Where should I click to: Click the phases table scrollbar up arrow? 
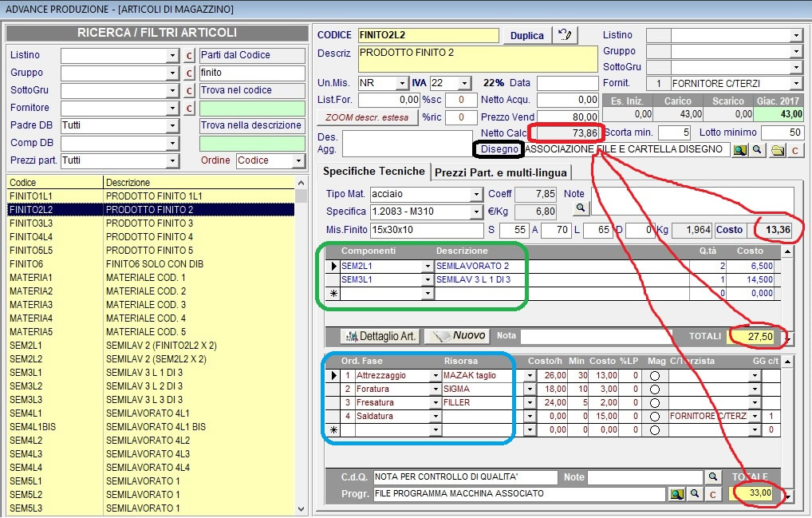tap(786, 361)
